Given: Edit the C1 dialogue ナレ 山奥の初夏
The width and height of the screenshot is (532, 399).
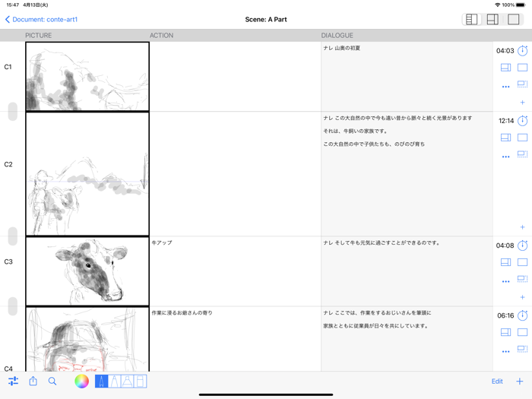Looking at the screenshot, I should [342, 48].
